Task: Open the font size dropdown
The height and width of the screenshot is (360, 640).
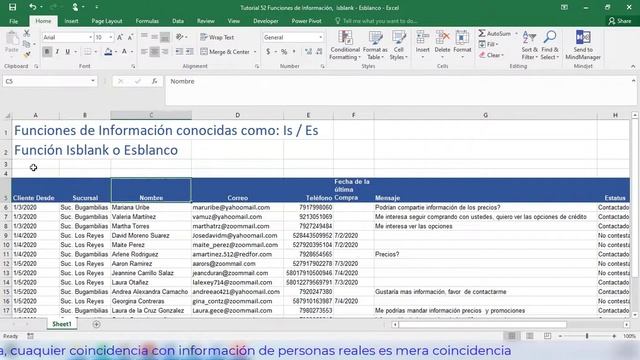Action: 111,37
